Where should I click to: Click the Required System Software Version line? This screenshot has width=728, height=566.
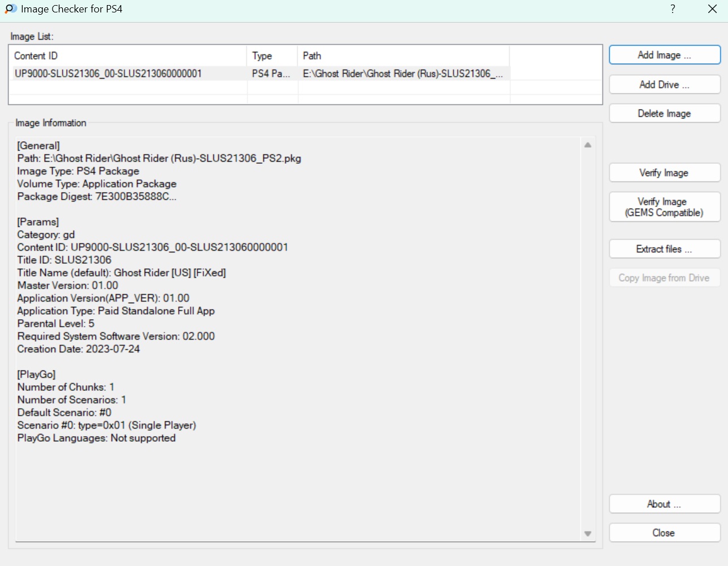116,337
